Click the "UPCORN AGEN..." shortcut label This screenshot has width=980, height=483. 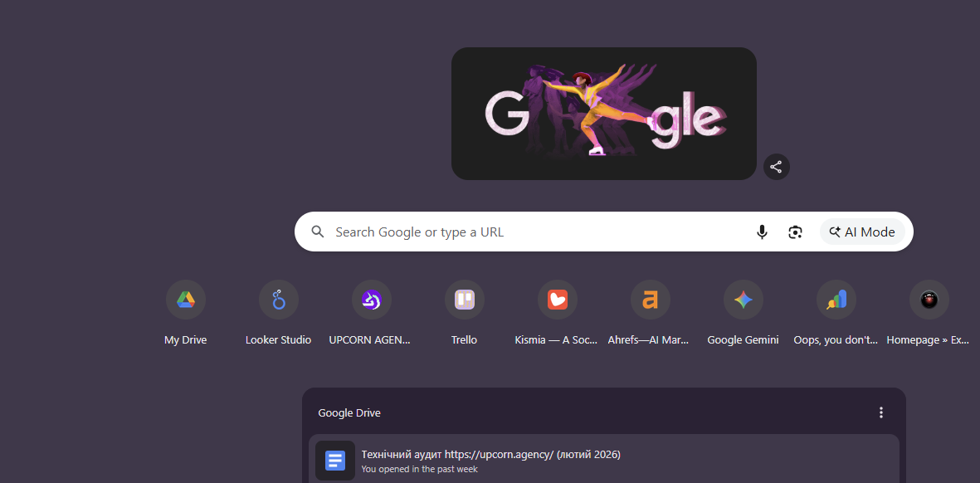click(370, 340)
